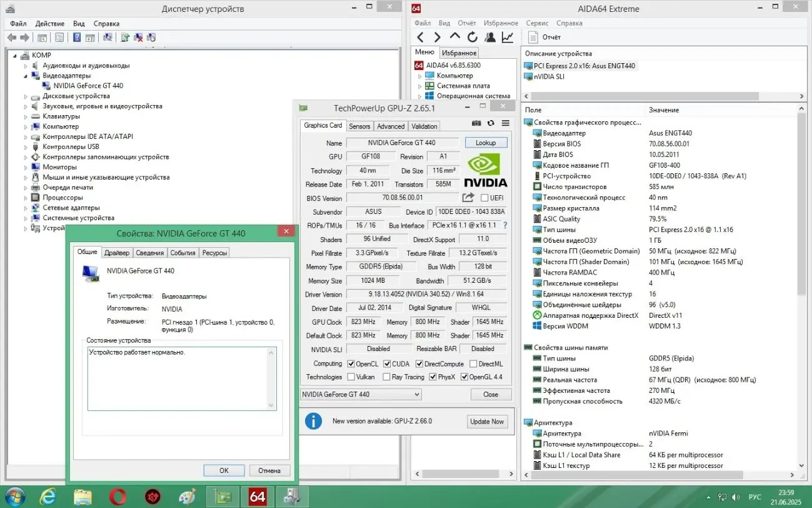
Task: Go forward using AIDA64 right chevron
Action: (x=438, y=38)
